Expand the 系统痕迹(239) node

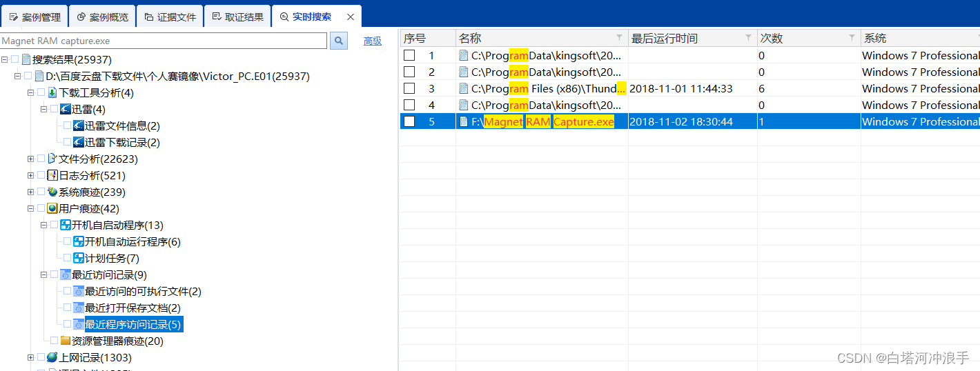point(30,192)
